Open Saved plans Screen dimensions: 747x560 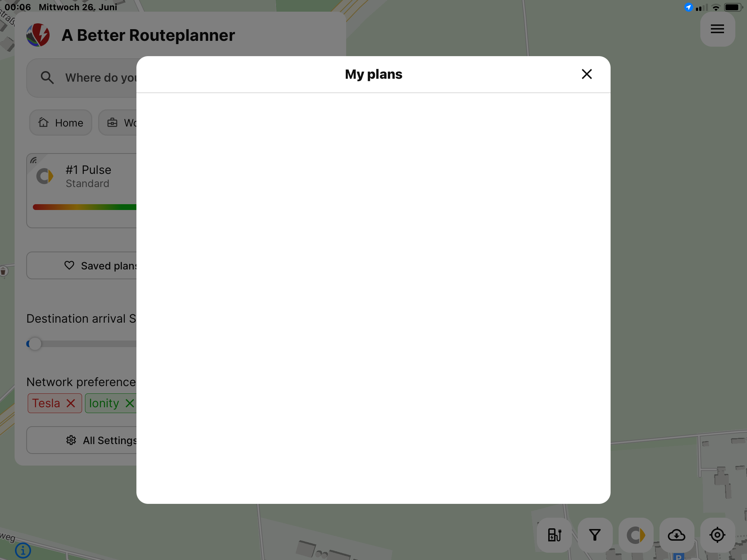pos(98,265)
